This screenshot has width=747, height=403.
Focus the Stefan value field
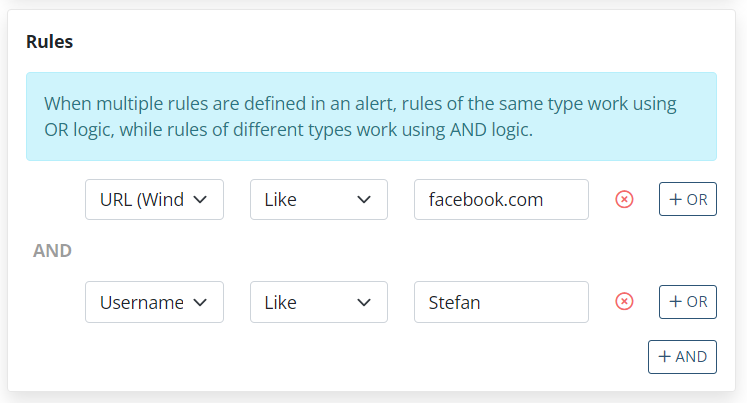[x=501, y=302]
